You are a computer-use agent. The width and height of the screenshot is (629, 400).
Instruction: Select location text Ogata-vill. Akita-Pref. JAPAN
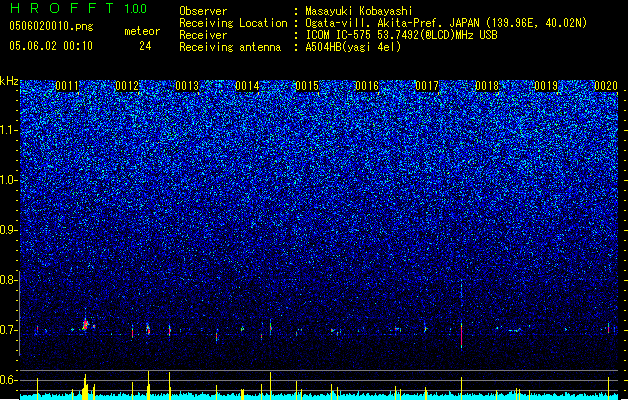[392, 23]
